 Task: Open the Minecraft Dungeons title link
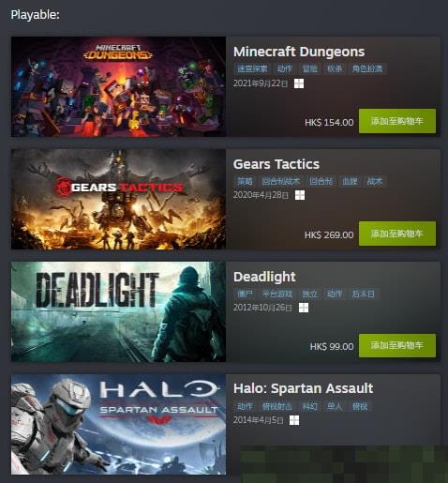coord(299,52)
